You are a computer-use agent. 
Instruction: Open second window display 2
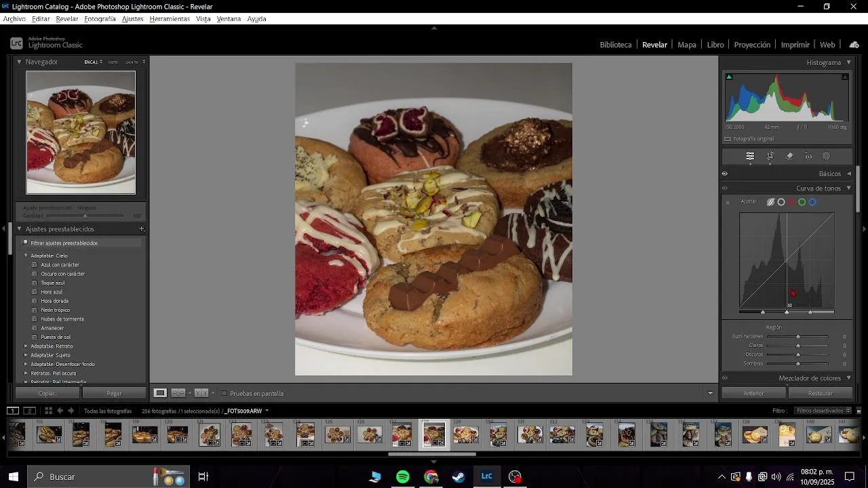30,411
